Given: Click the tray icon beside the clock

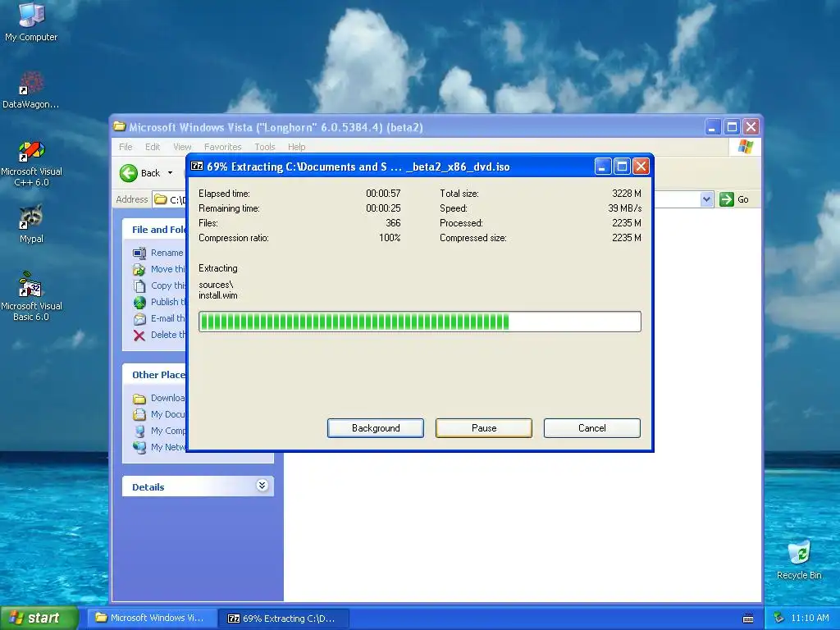Looking at the screenshot, I should tap(779, 619).
